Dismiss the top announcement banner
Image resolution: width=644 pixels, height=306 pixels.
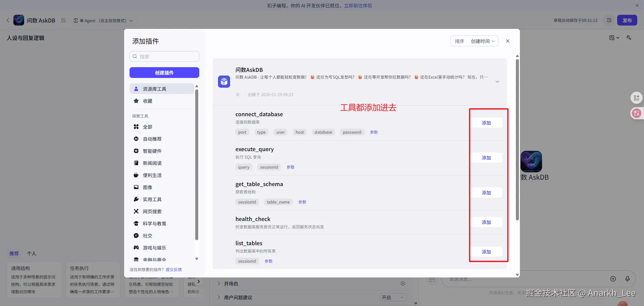click(637, 5)
